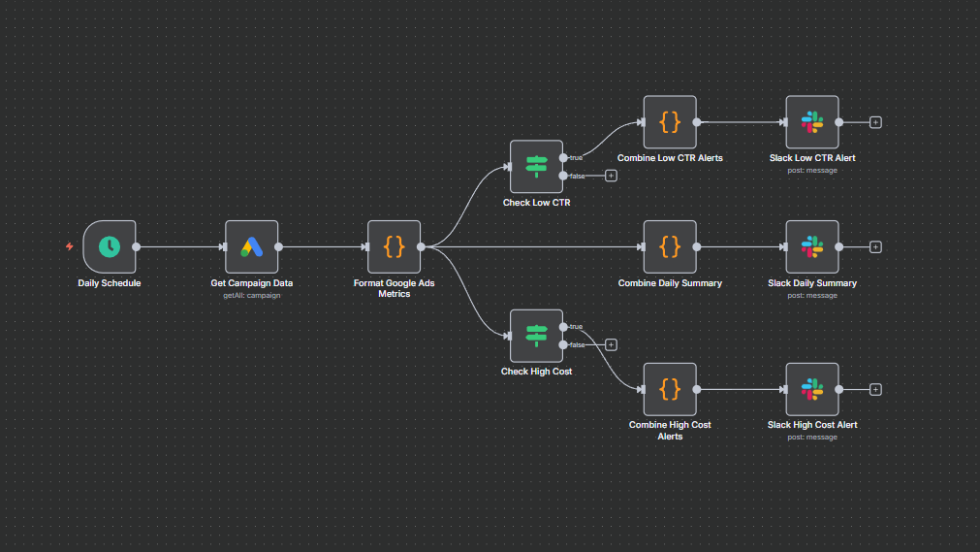The image size is (980, 552).
Task: Click the Format Google Ads Metrics code node
Action: tap(394, 246)
